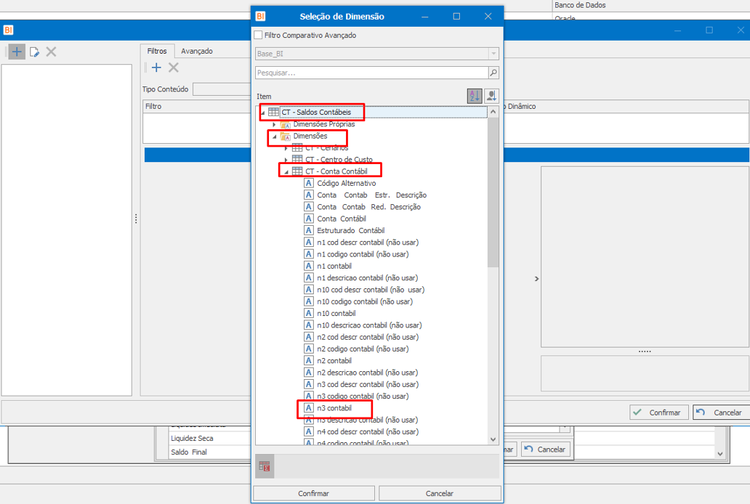Screen dimensions: 750x504
Task: Click the edit document icon in the left toolbar
Action: pyautogui.click(x=34, y=52)
